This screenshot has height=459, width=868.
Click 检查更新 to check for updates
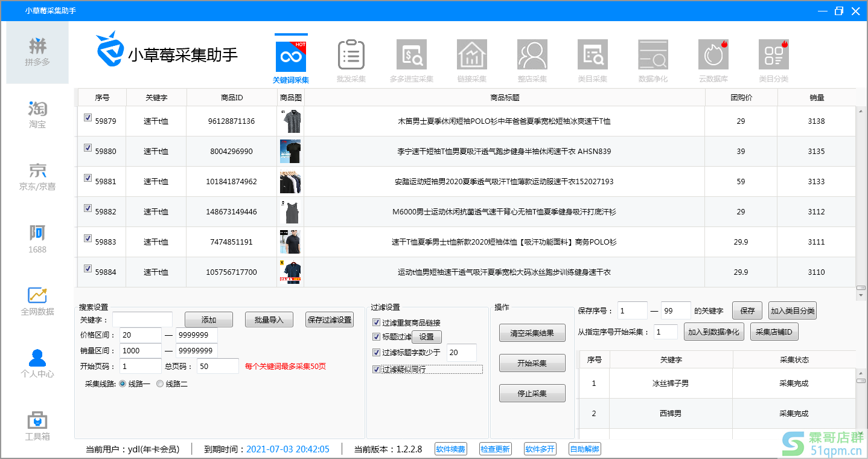pos(496,449)
